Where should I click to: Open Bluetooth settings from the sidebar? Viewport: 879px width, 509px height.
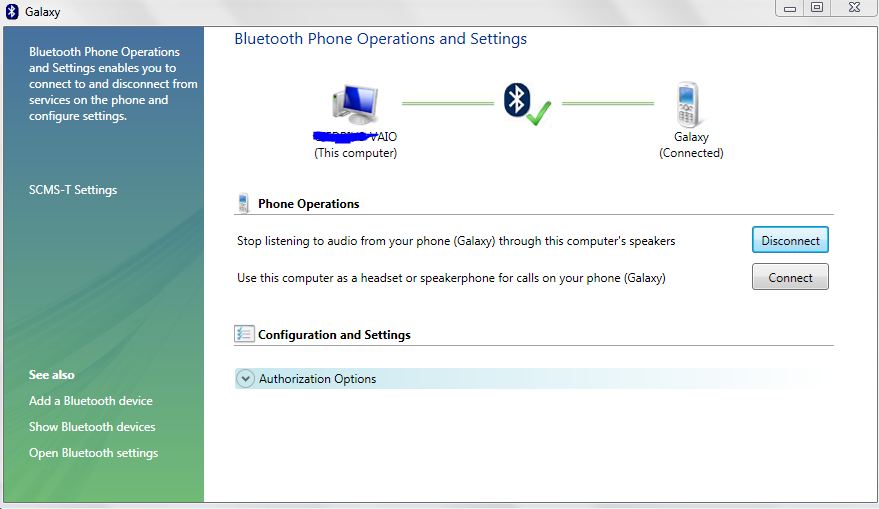pyautogui.click(x=93, y=453)
